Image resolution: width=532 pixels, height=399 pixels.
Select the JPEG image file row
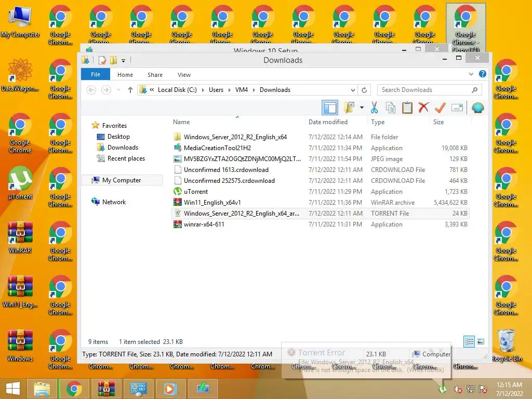point(321,159)
